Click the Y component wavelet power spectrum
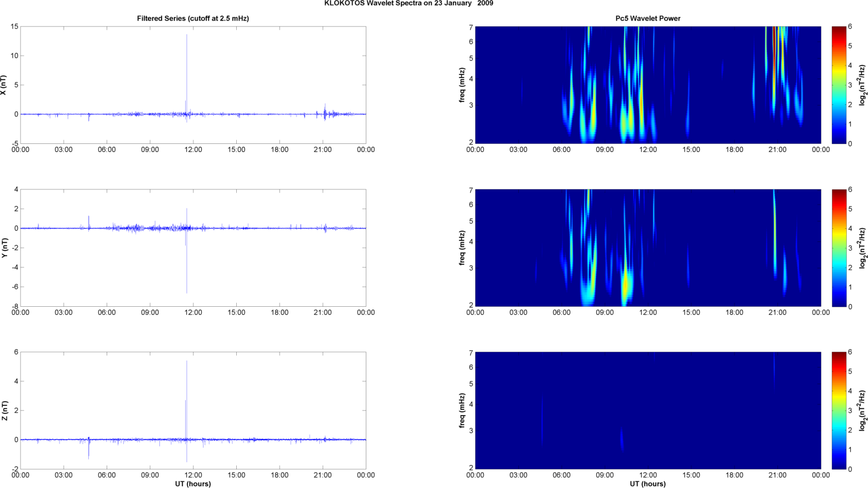The height and width of the screenshot is (488, 868). point(648,248)
